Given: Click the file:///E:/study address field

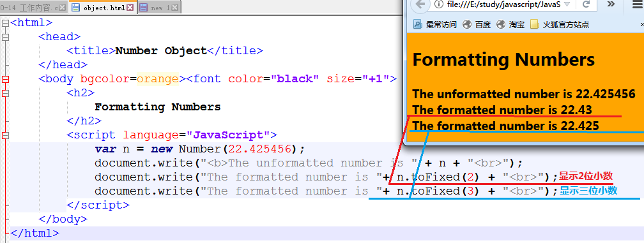Looking at the screenshot, I should click(x=503, y=4).
